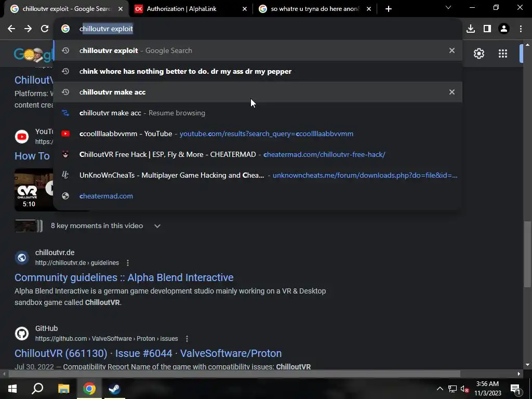The width and height of the screenshot is (532, 399).
Task: Click the horizontal scrollbar thumb
Action: [234, 374]
